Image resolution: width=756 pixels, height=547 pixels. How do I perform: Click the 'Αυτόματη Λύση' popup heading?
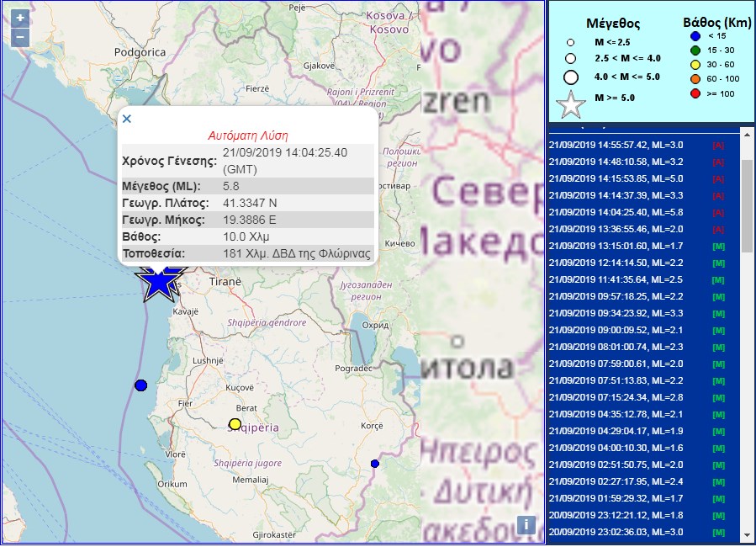(x=248, y=135)
